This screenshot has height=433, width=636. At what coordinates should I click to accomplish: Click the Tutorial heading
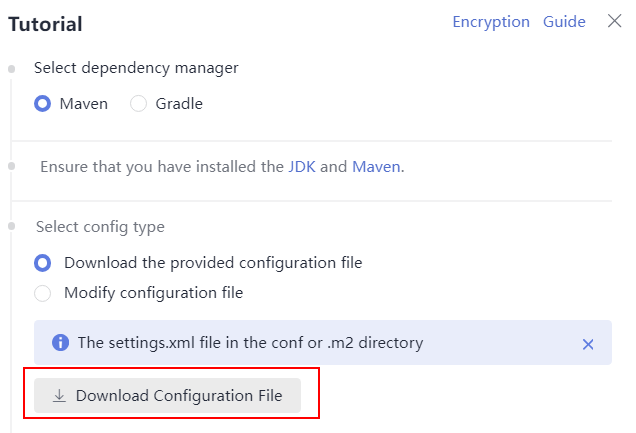click(x=45, y=24)
